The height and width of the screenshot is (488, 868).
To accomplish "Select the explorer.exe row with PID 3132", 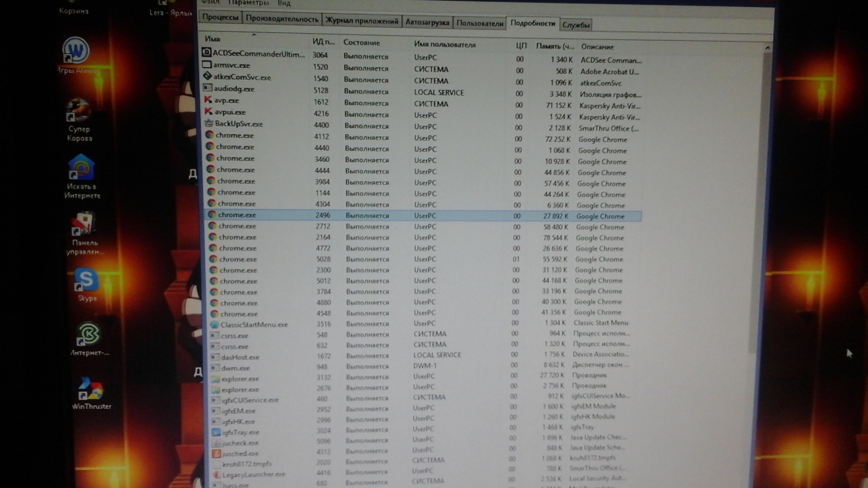I will 240,379.
